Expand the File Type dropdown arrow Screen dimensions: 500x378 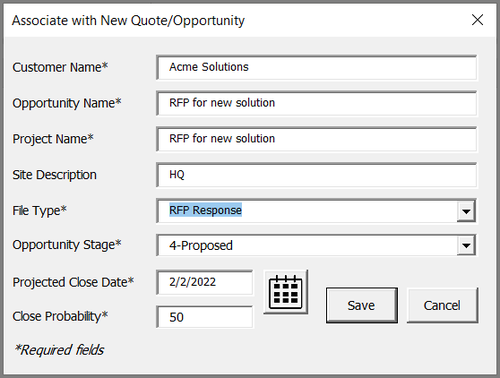[x=466, y=211]
